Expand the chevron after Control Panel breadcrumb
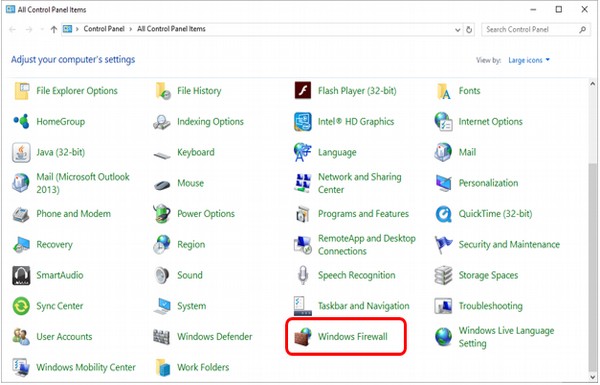The width and height of the screenshot is (600, 385). [130, 29]
